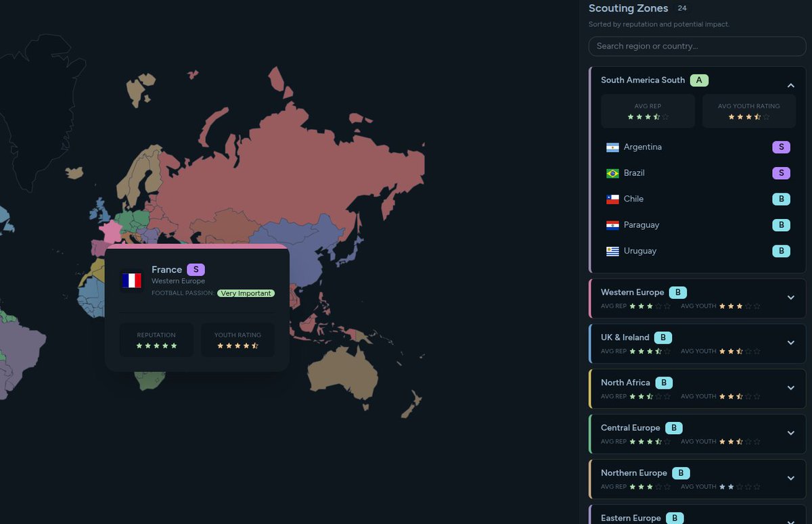Click the AVG YOUTH RATING stars box
This screenshot has height=524, width=812.
(x=748, y=111)
